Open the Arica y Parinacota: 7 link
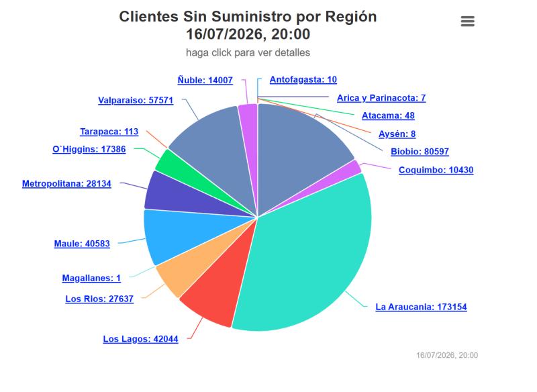This screenshot has width=537, height=392. tap(381, 98)
